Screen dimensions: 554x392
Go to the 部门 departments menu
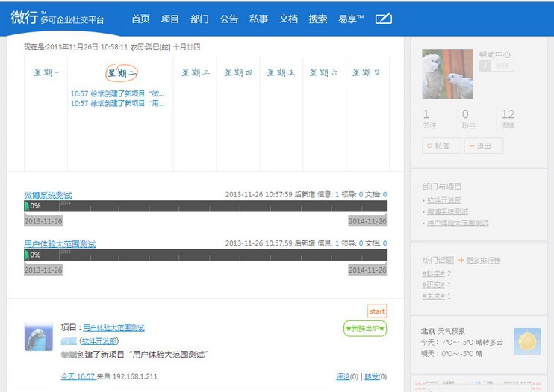coord(199,19)
